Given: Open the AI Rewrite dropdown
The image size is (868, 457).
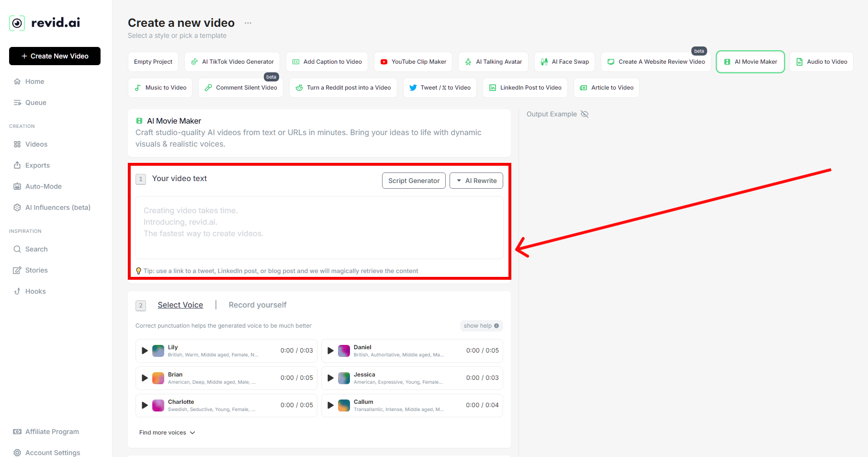Looking at the screenshot, I should coord(476,181).
